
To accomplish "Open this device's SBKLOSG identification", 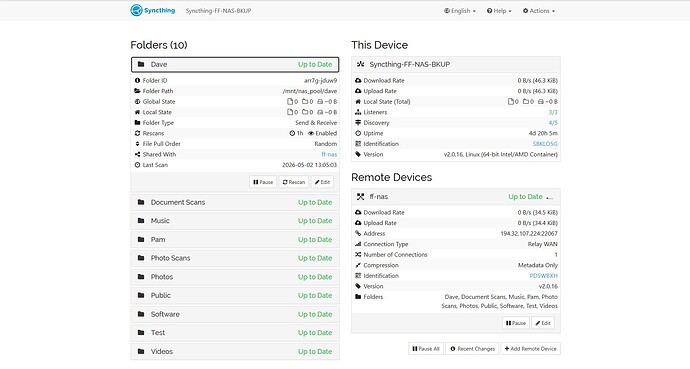I will [x=545, y=144].
